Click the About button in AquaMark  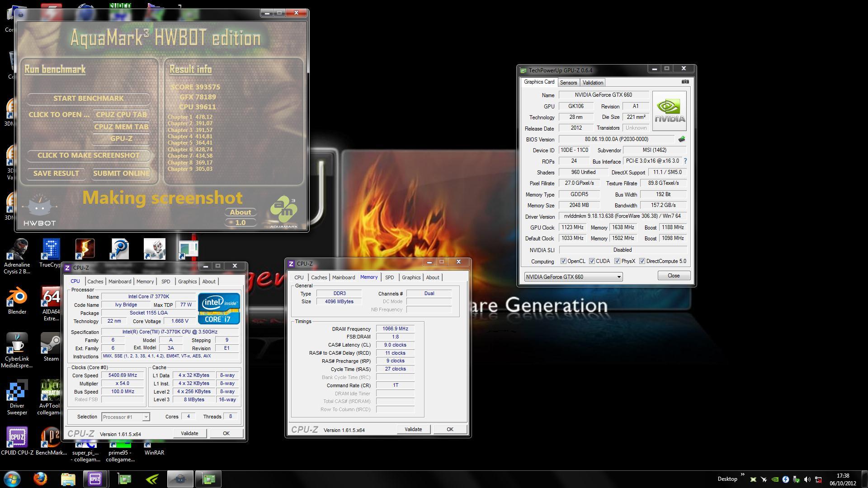pyautogui.click(x=241, y=212)
